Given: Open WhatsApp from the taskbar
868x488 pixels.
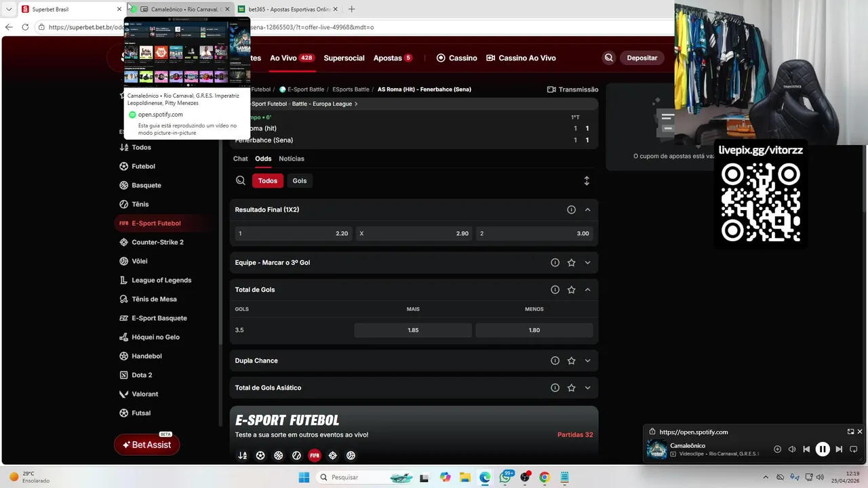Looking at the screenshot, I should click(x=505, y=477).
